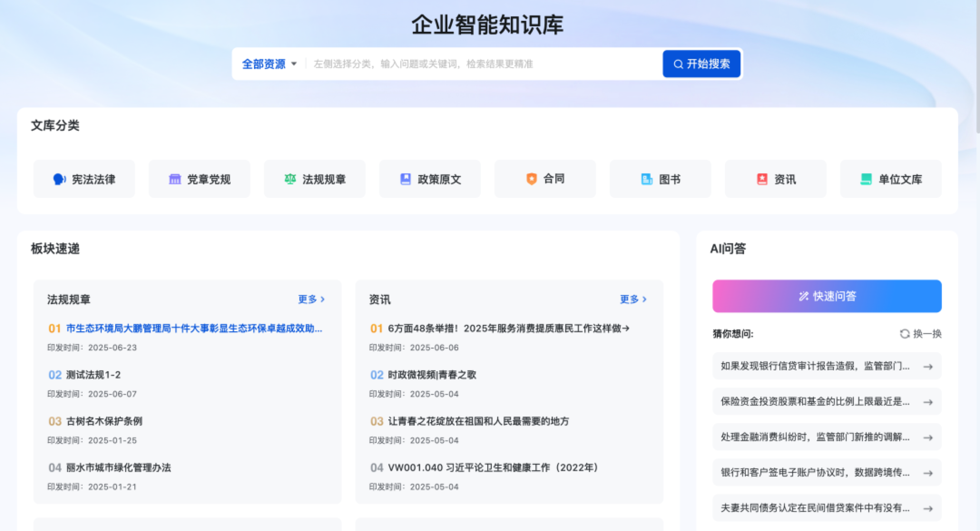Click the 政策原文 document icon
This screenshot has height=531, width=980.
(405, 179)
